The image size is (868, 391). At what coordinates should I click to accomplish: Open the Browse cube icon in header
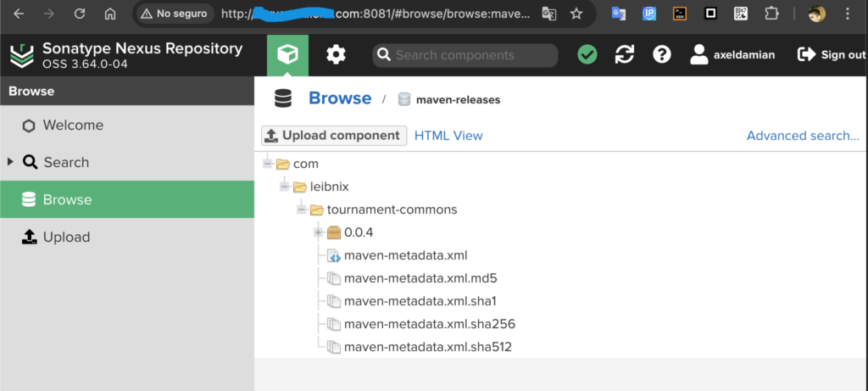tap(287, 55)
